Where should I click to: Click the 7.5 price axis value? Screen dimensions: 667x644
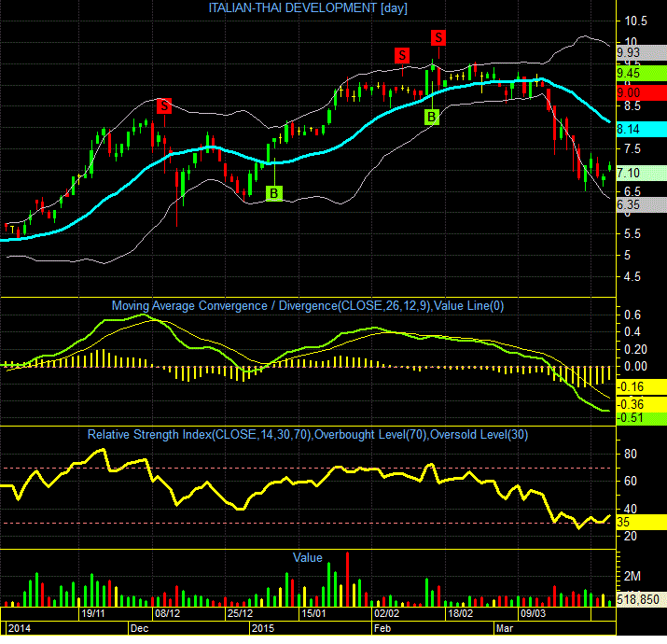pos(632,148)
